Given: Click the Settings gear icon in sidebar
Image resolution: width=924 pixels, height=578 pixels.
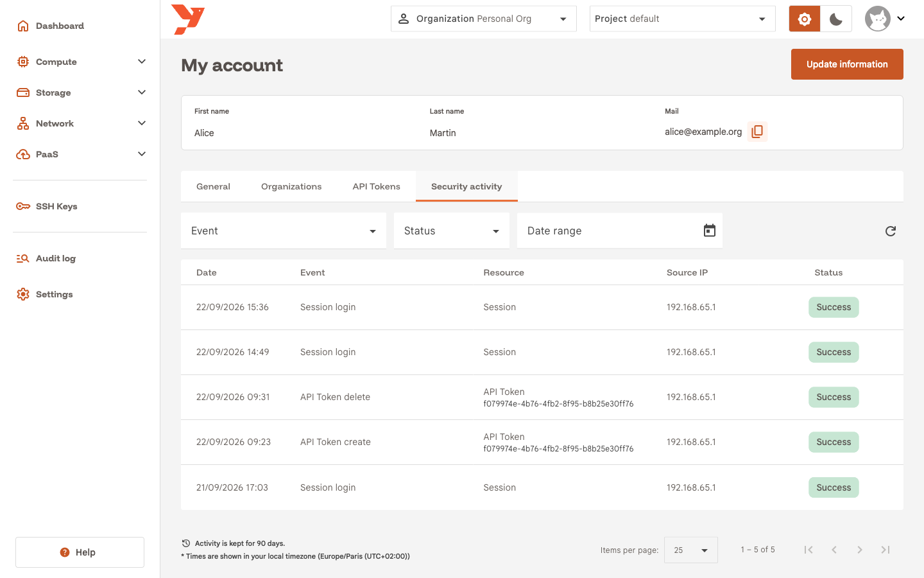Looking at the screenshot, I should click(23, 294).
